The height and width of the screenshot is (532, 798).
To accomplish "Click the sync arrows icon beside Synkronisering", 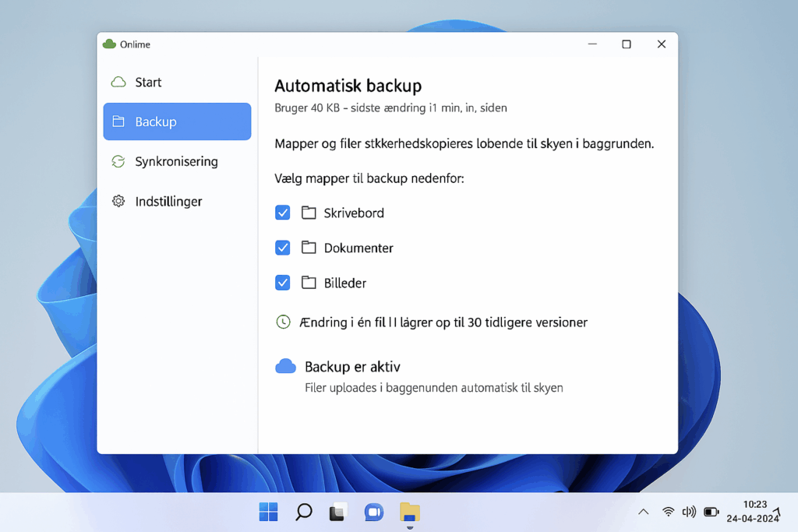I will pyautogui.click(x=118, y=161).
